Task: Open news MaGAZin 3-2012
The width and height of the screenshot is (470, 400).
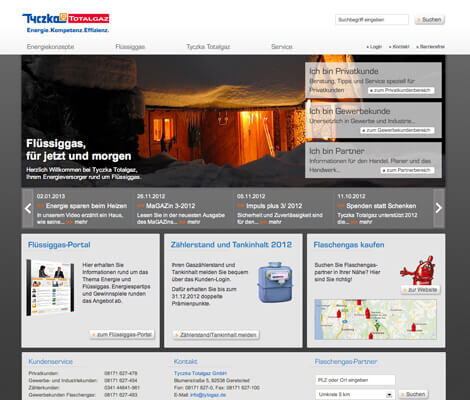Action: pyautogui.click(x=170, y=206)
